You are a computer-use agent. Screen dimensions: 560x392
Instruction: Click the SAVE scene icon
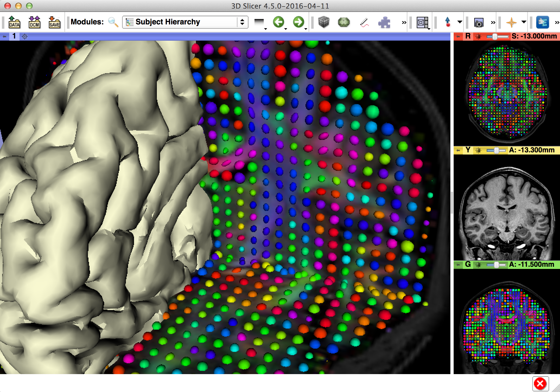pyautogui.click(x=54, y=22)
